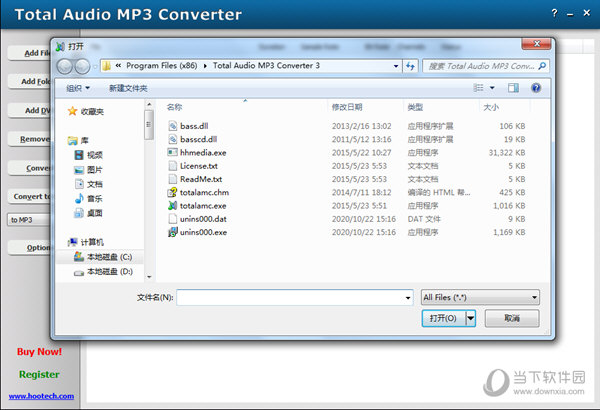Click the ReadMe.txt document icon

[x=173, y=179]
